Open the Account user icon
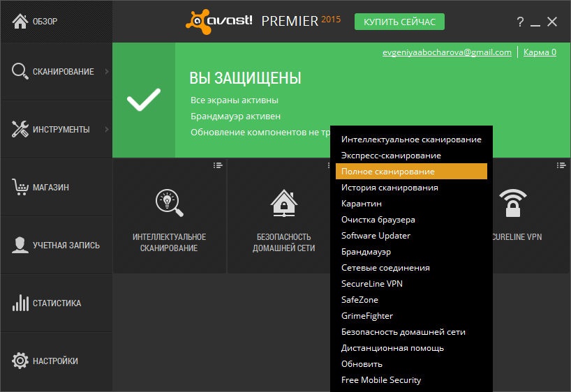This screenshot has height=392, width=571. [20, 245]
